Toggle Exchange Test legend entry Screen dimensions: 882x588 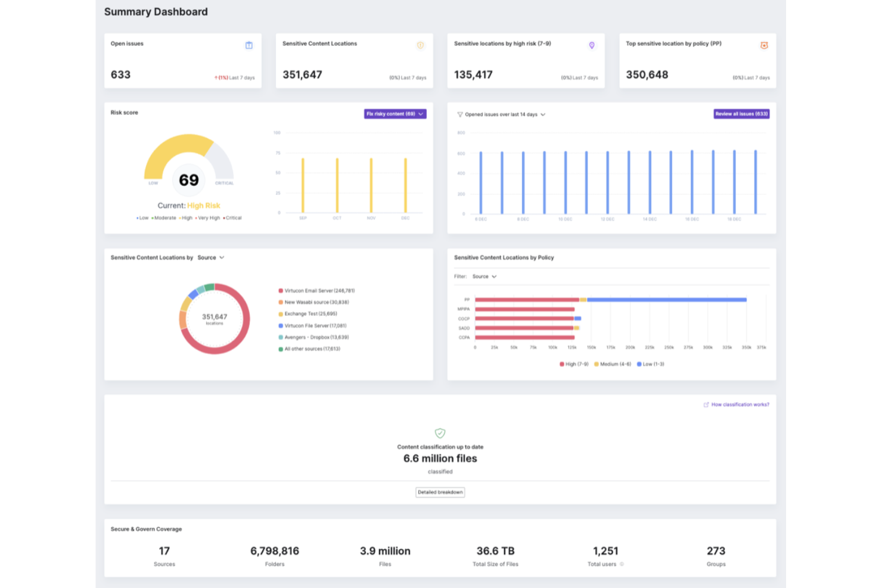click(x=308, y=314)
